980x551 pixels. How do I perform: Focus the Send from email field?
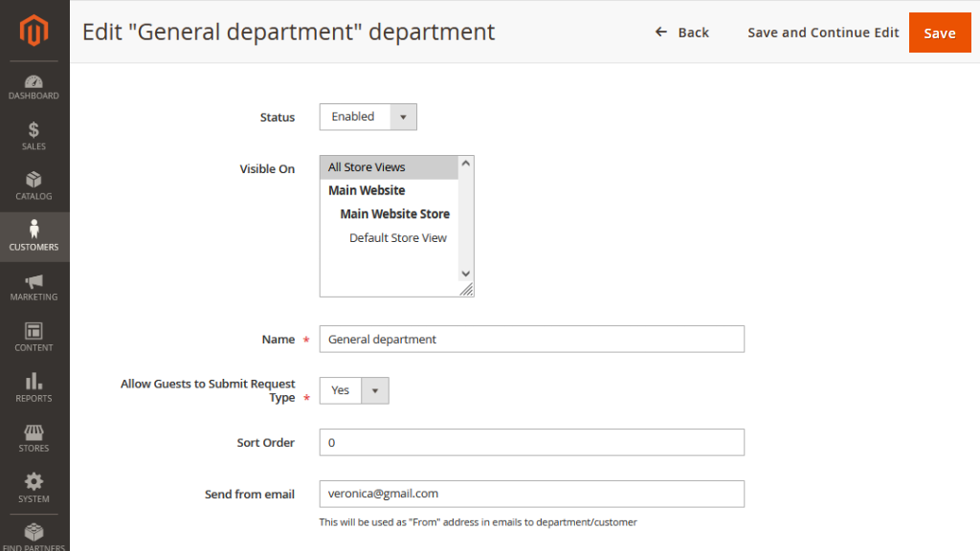[x=531, y=494]
